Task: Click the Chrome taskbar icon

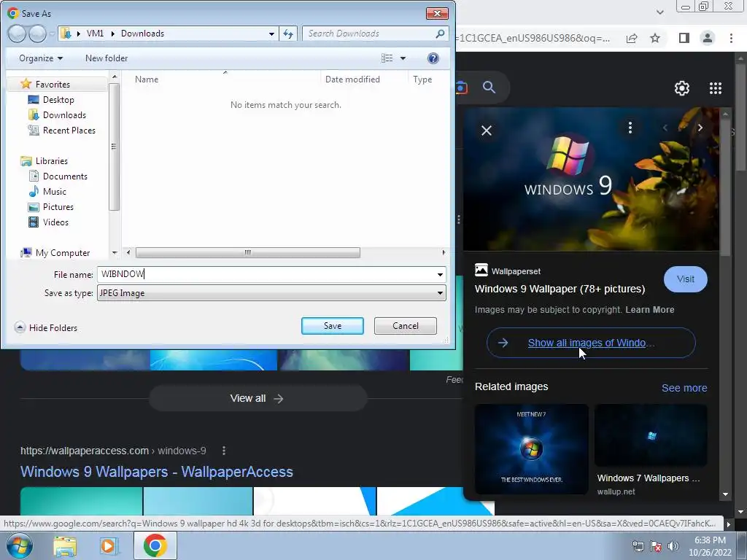Action: 155,545
